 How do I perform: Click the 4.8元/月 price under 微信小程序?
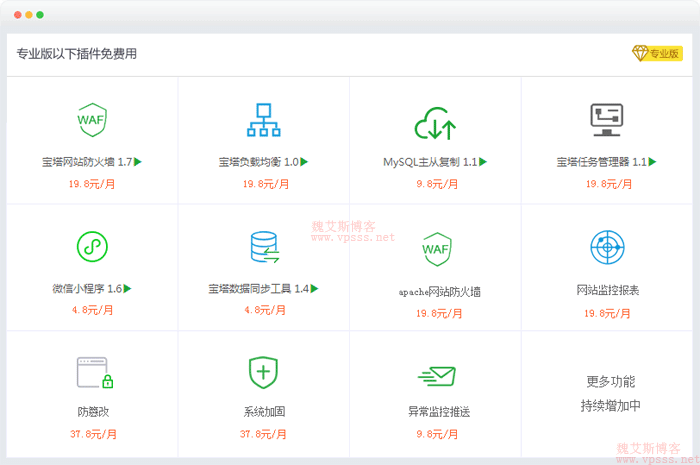pyautogui.click(x=92, y=310)
